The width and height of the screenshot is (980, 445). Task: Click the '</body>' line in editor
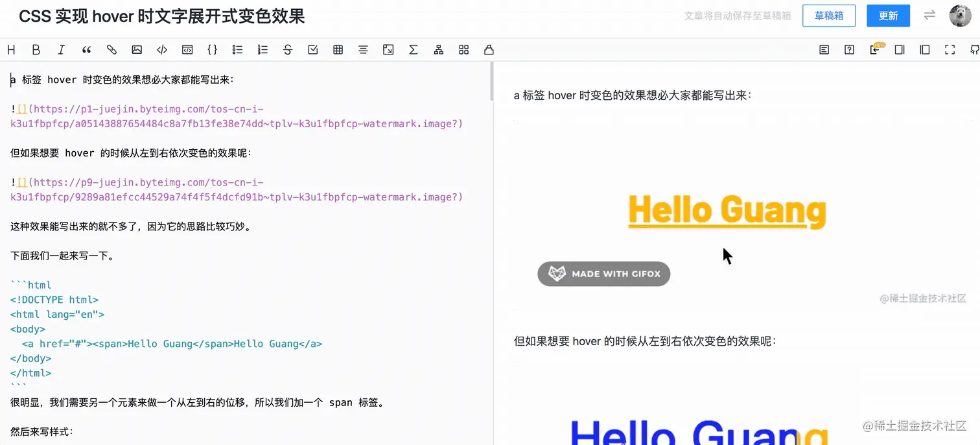tap(30, 359)
